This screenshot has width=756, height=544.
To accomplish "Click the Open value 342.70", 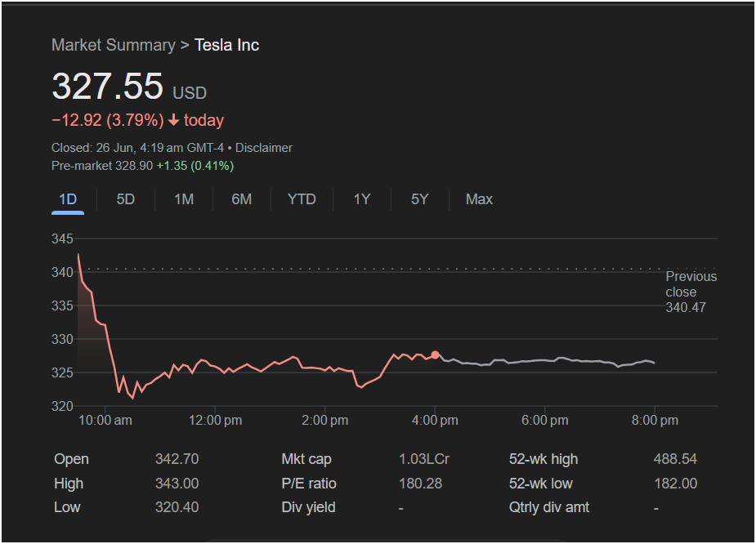I will click(x=177, y=459).
